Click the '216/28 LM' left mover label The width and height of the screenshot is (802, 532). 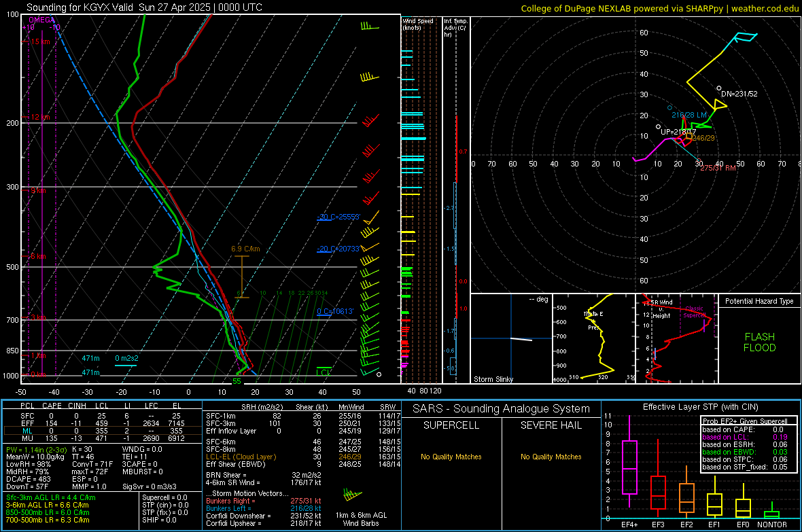[x=689, y=115]
